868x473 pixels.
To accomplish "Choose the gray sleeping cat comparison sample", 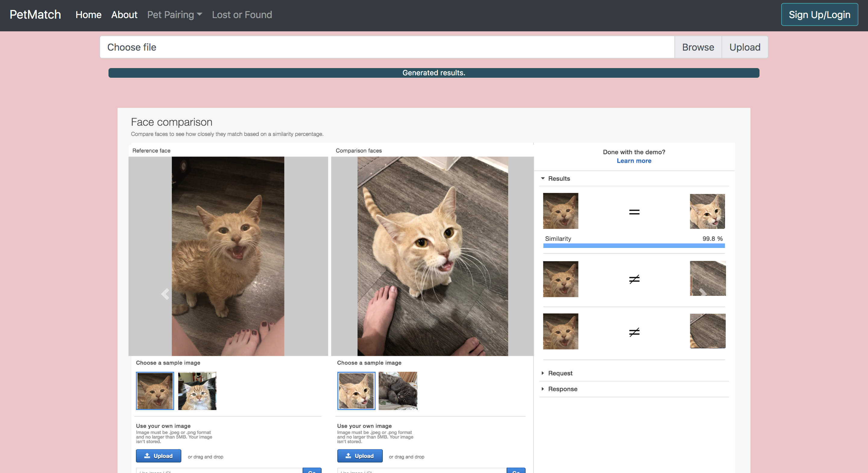I will [x=398, y=391].
